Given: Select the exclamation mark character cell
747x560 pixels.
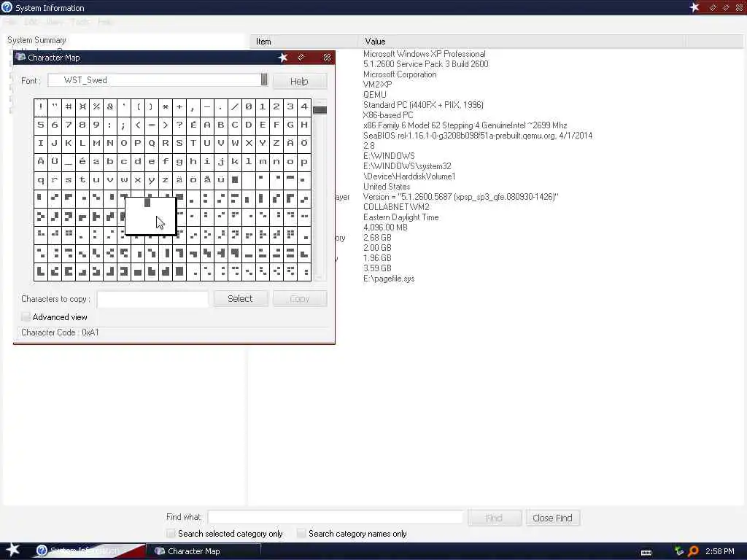Looking at the screenshot, I should tap(41, 106).
